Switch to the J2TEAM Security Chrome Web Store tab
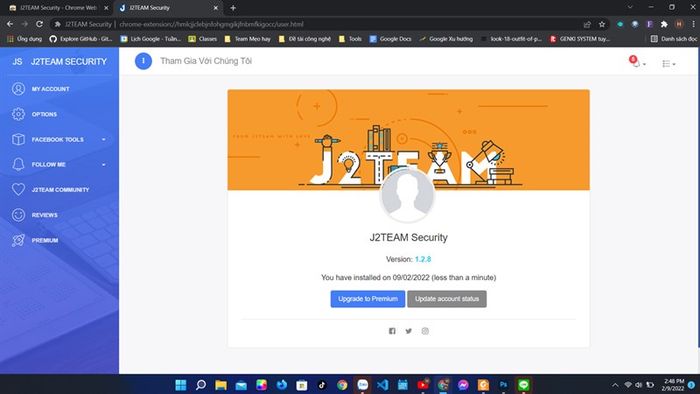The image size is (700, 394). pos(57,8)
